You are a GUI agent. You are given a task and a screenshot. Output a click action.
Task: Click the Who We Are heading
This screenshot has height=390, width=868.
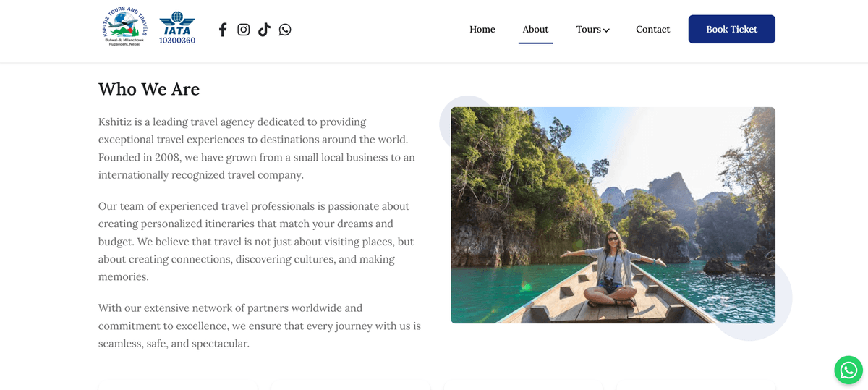(149, 89)
